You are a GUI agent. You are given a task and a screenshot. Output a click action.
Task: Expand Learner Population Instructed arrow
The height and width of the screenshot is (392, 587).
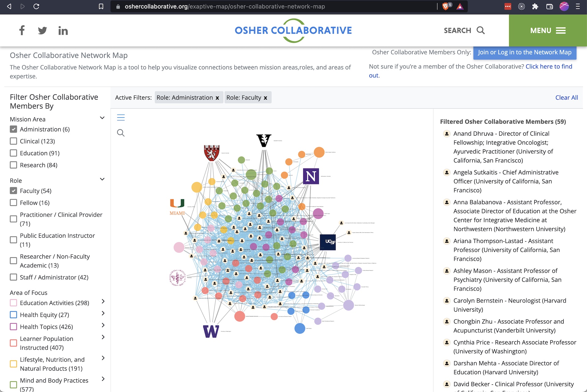(x=103, y=337)
